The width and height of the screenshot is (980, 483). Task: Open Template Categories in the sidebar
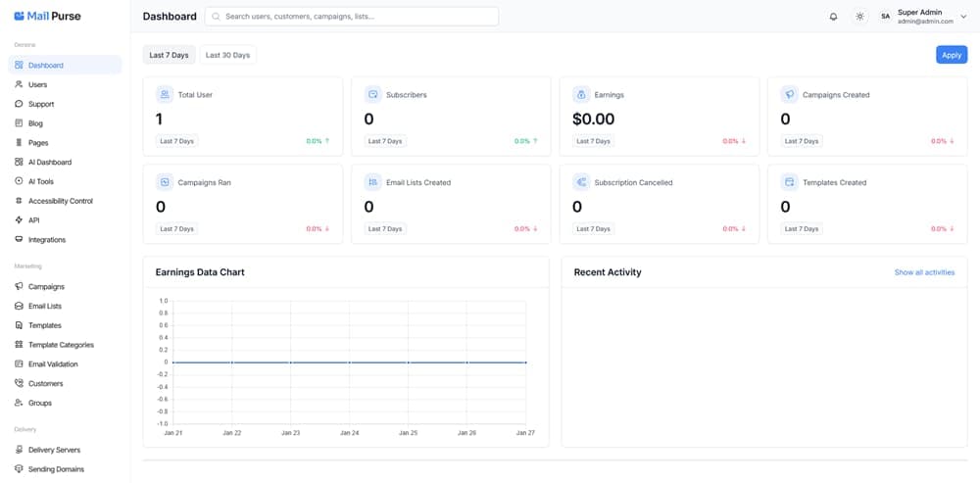coord(61,345)
